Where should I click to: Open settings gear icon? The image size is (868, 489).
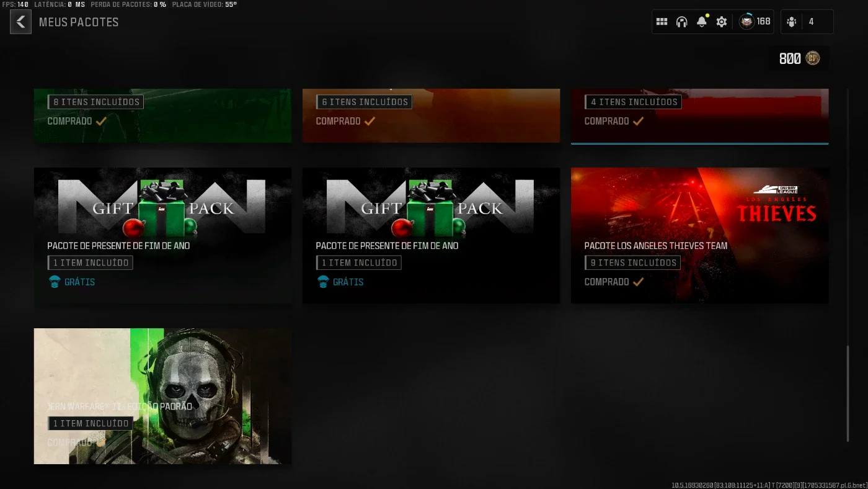tap(722, 22)
